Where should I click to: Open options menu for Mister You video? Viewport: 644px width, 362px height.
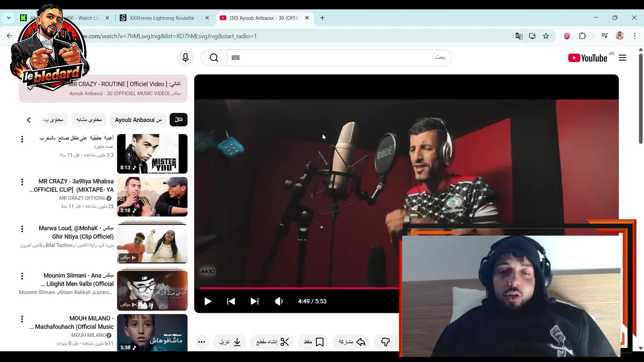pyautogui.click(x=22, y=139)
